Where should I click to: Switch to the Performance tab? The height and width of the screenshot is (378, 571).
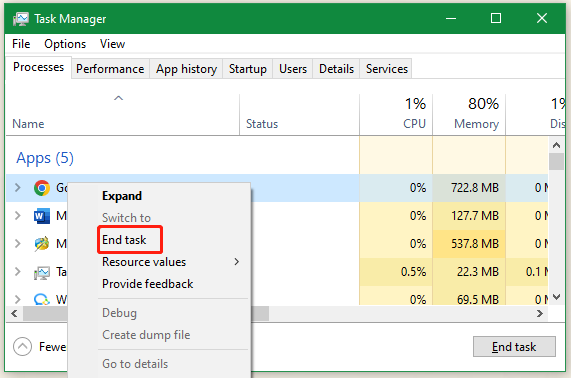click(110, 69)
